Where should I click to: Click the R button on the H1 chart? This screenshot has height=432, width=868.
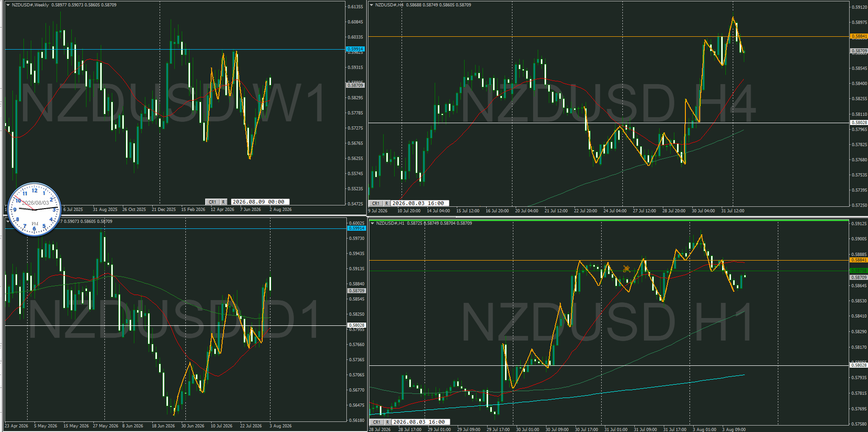388,422
